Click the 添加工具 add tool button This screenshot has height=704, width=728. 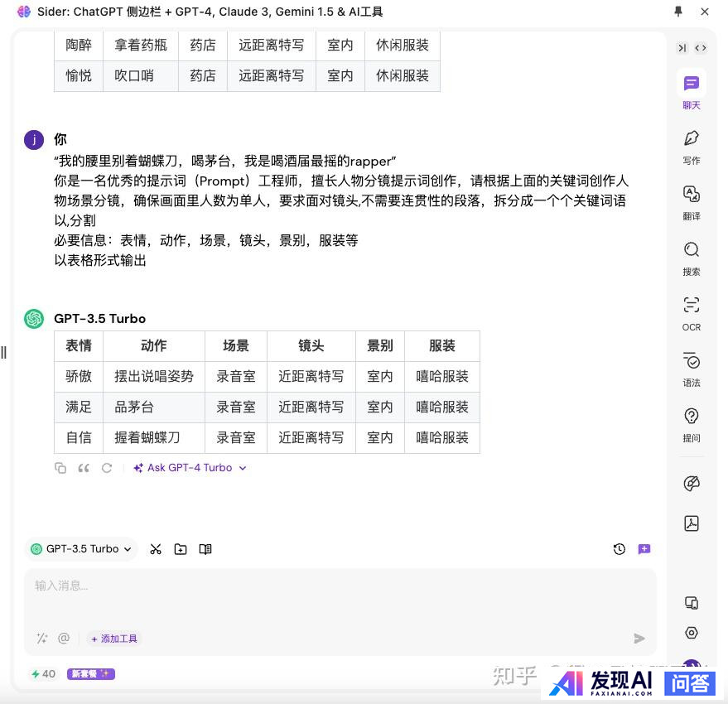point(114,639)
